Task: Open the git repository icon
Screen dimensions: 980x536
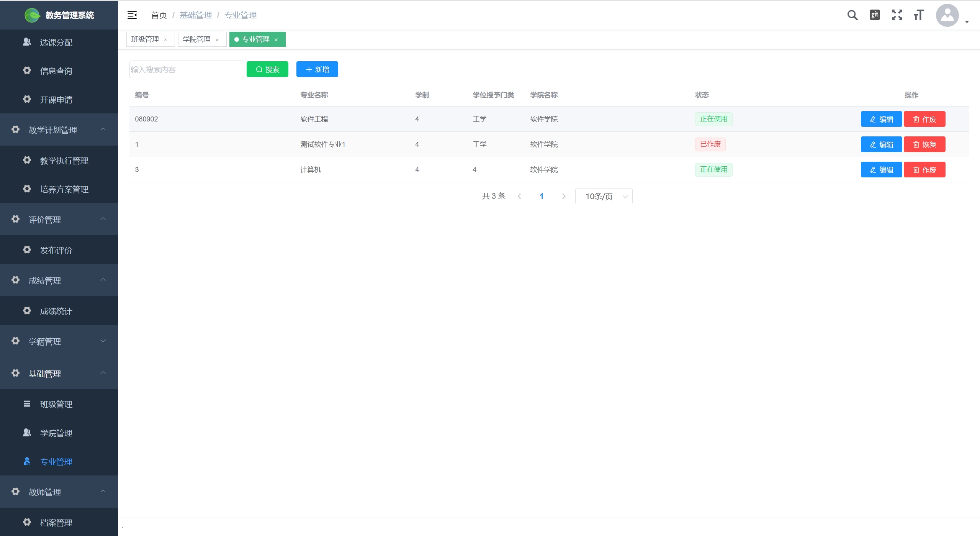Action: point(875,15)
